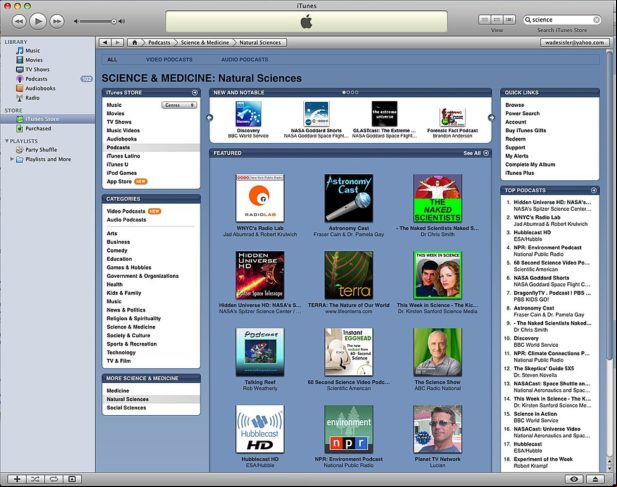Adjust the volume slider knob
Screen dimensions: 617x487
(x=114, y=21)
